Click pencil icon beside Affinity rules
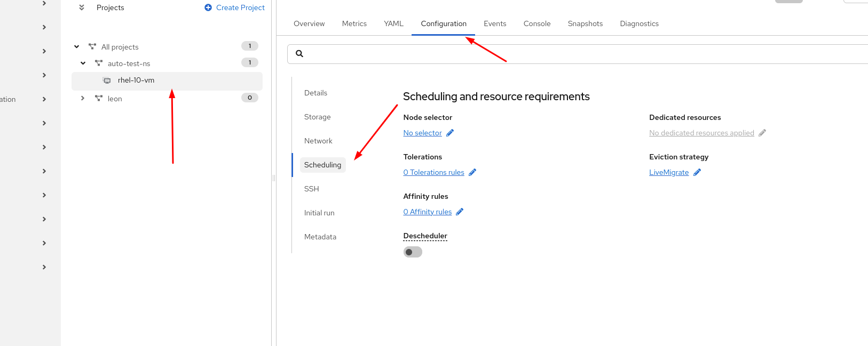The height and width of the screenshot is (346, 868). [x=460, y=212]
